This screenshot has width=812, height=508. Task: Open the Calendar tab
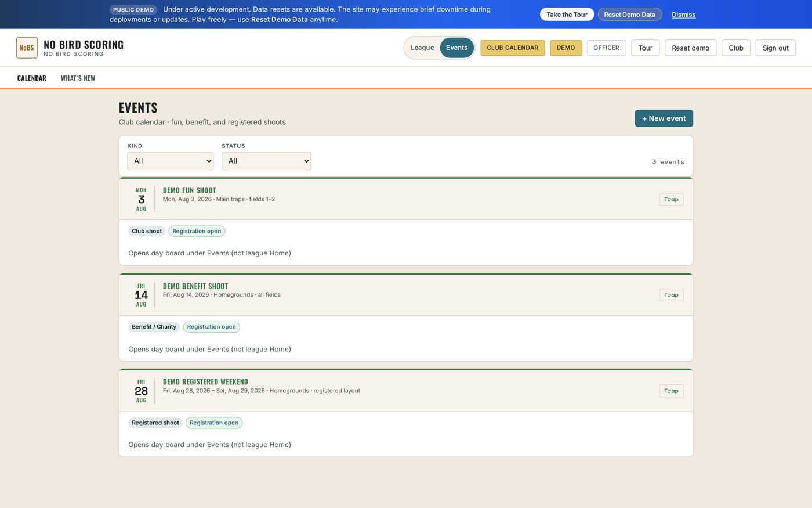(32, 78)
